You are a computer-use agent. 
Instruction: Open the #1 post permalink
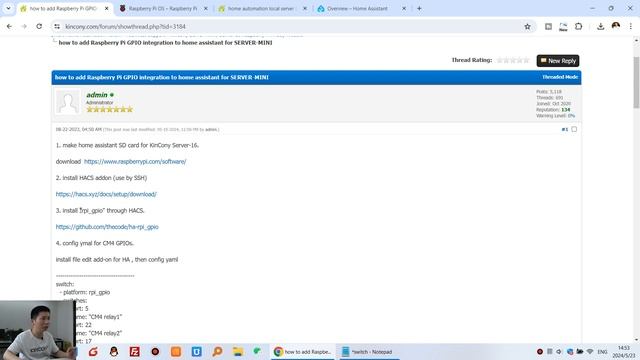(565, 129)
